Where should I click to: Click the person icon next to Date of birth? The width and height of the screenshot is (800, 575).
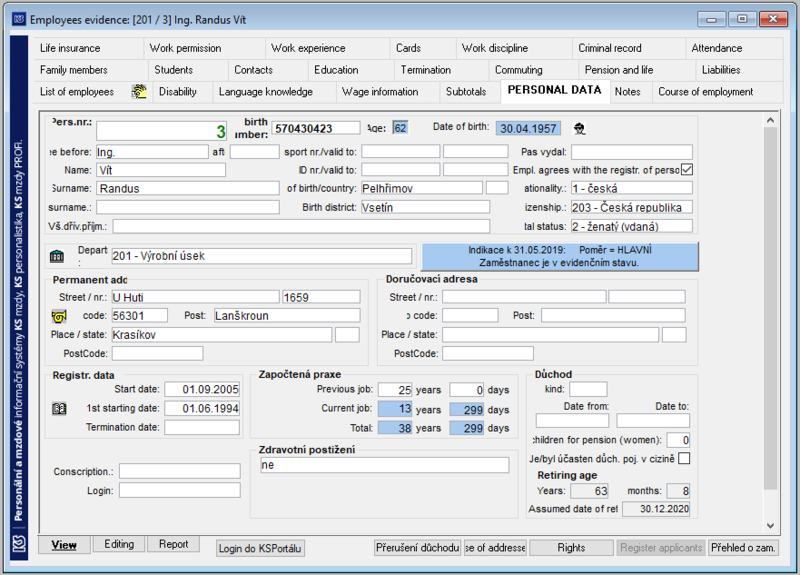579,129
